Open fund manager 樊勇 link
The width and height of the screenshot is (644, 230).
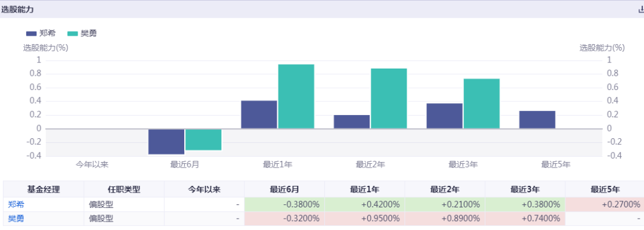coord(16,219)
